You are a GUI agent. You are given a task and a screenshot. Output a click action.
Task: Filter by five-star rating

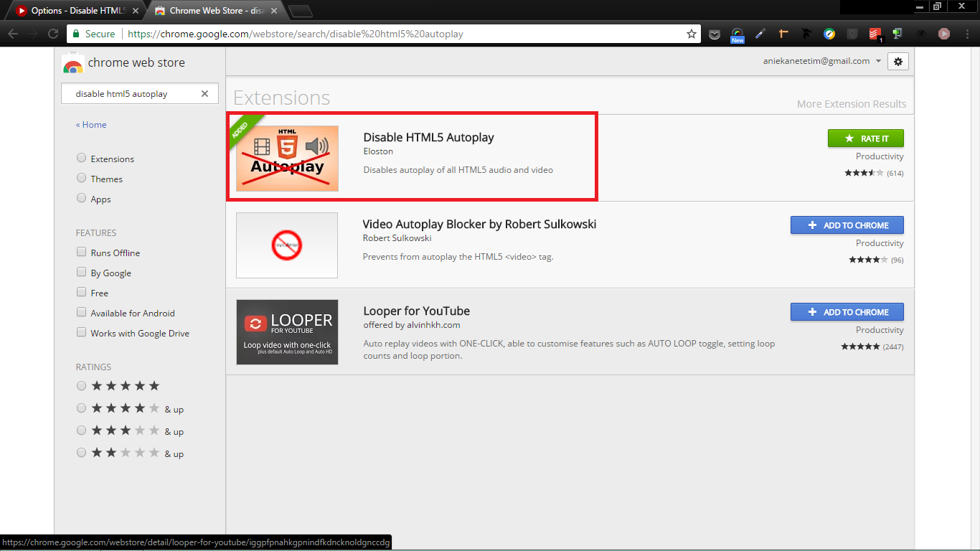[81, 386]
